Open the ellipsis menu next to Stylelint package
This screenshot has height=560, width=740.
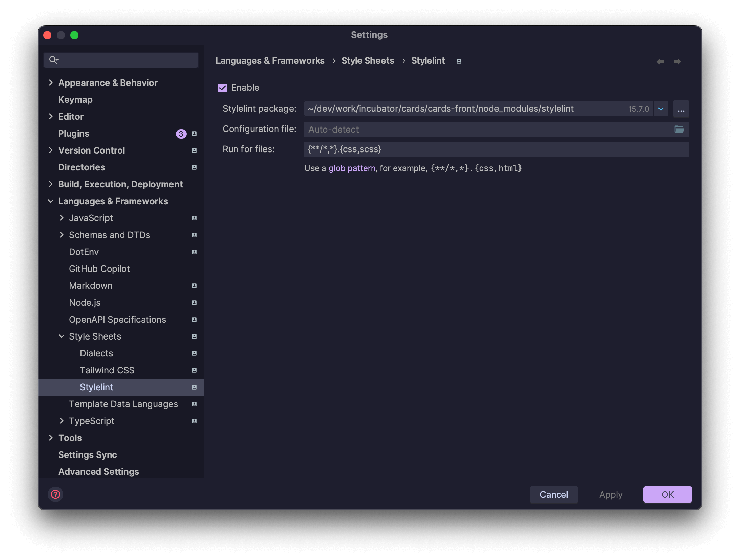click(x=681, y=109)
